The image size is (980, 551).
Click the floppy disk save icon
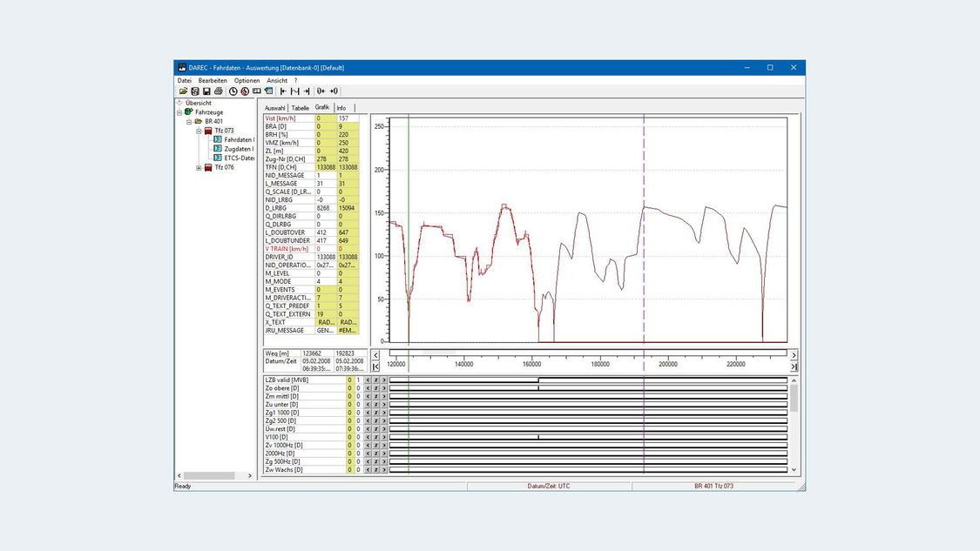(x=206, y=91)
